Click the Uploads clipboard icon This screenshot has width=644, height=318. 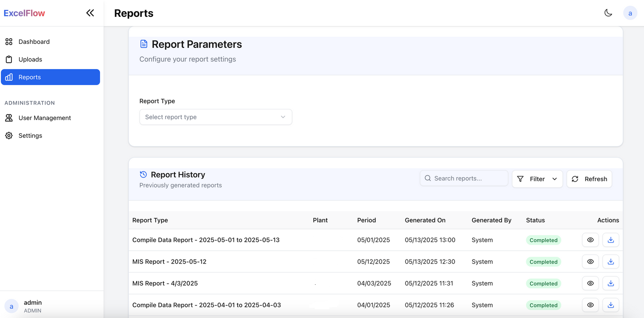9,59
